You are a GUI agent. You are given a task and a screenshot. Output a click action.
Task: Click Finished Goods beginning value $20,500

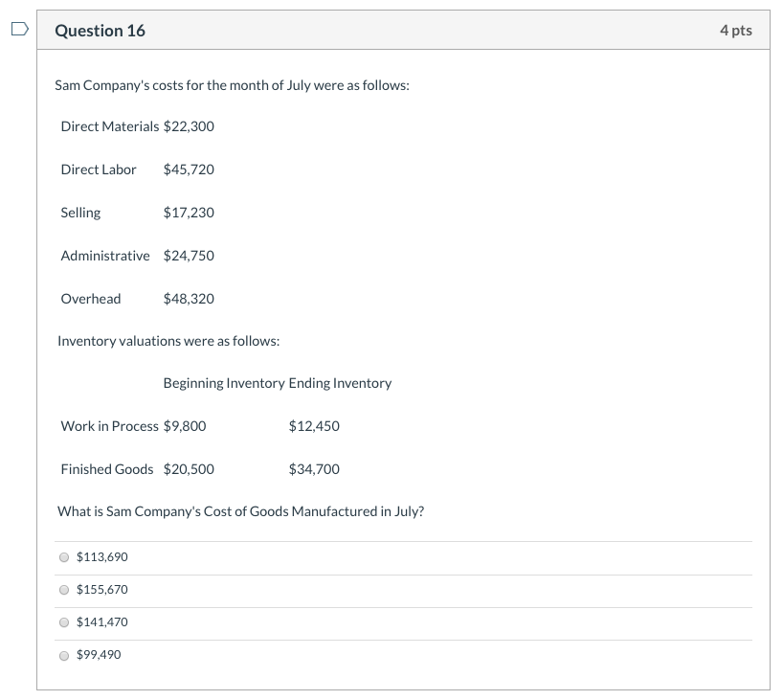(189, 469)
